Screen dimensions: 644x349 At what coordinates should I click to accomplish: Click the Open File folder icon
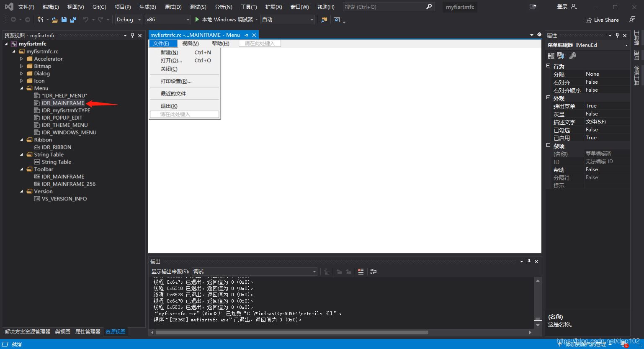(x=54, y=20)
